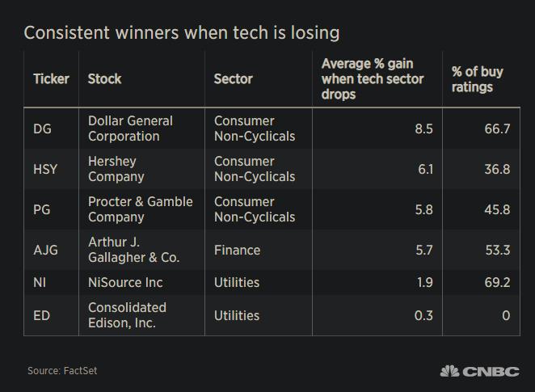Click the Hershey Company stock name
Screen dimensions: 535x392
pyautogui.click(x=116, y=169)
